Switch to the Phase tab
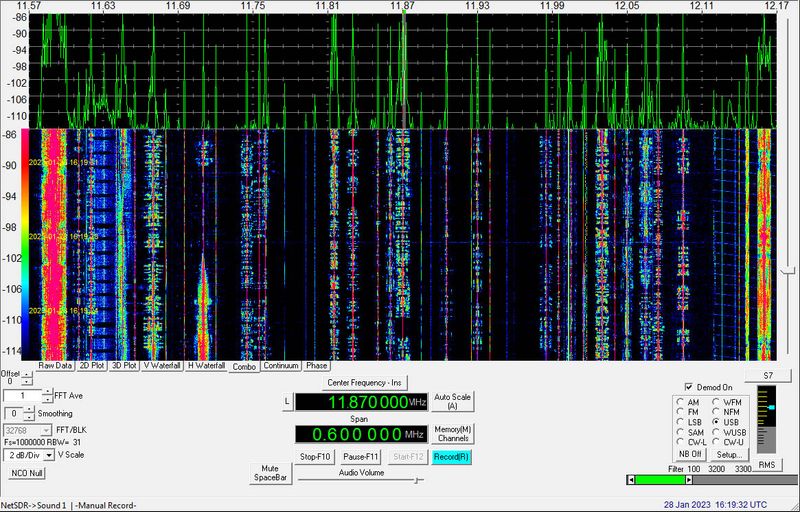800x512 pixels. (x=316, y=366)
